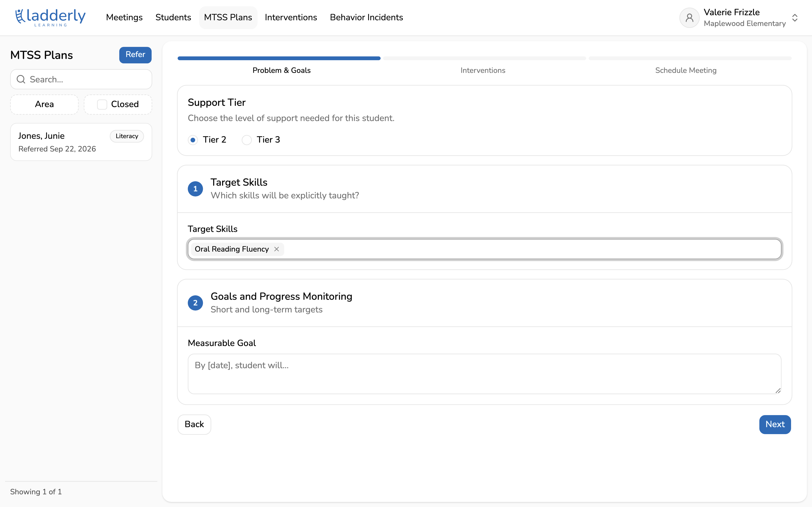Click the Next button

coord(775,425)
